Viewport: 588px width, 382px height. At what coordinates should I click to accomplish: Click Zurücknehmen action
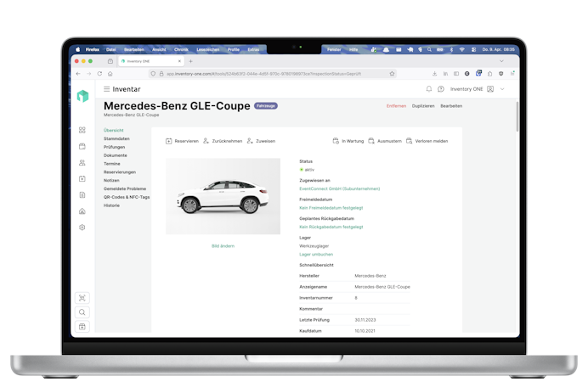pyautogui.click(x=223, y=141)
